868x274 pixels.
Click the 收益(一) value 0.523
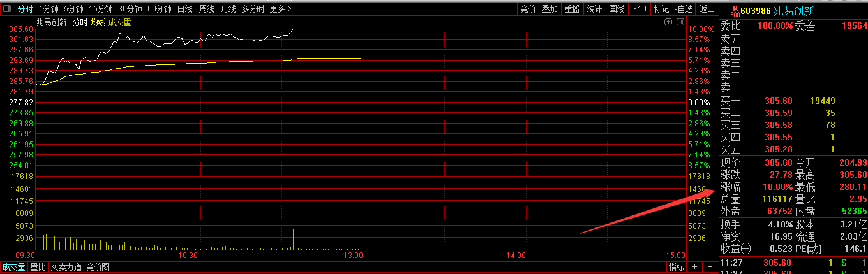tap(781, 249)
